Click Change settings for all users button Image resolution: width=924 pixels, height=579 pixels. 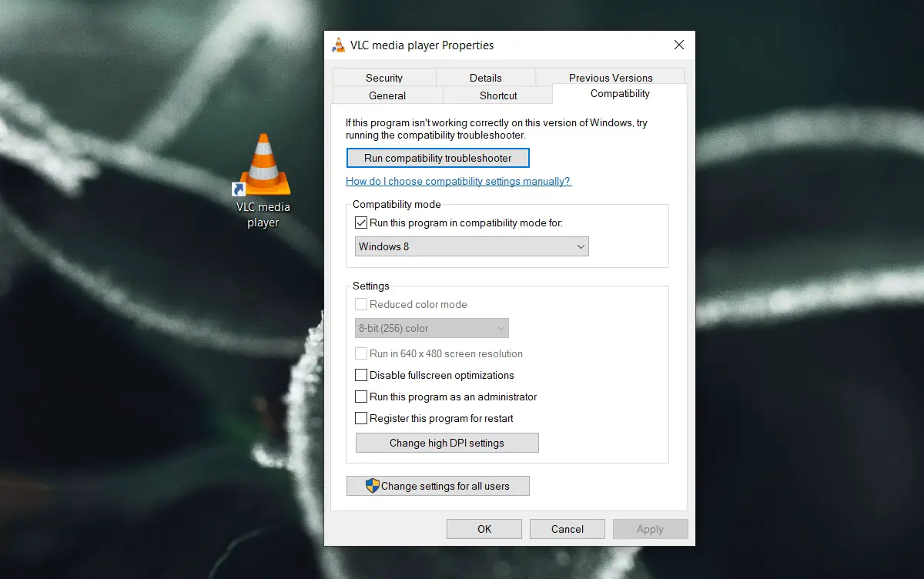click(x=438, y=486)
